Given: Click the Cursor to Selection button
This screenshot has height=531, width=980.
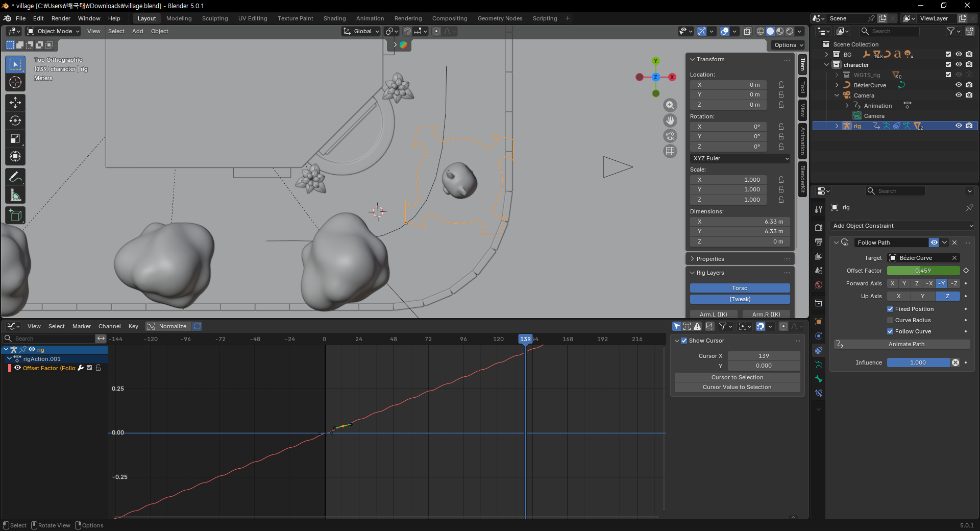Looking at the screenshot, I should pos(737,377).
